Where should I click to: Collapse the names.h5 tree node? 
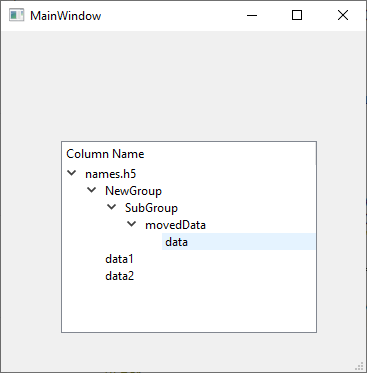(72, 173)
